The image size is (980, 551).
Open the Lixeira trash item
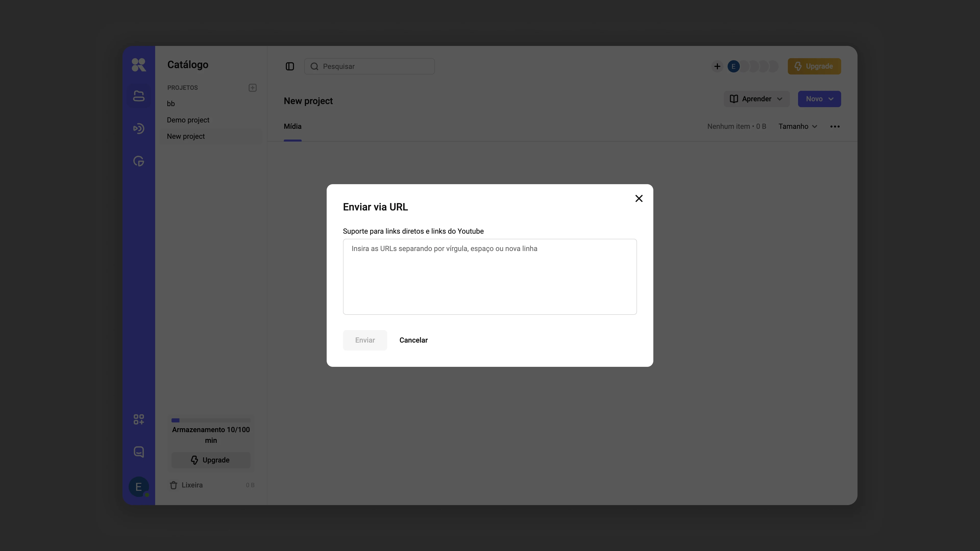[x=212, y=485]
